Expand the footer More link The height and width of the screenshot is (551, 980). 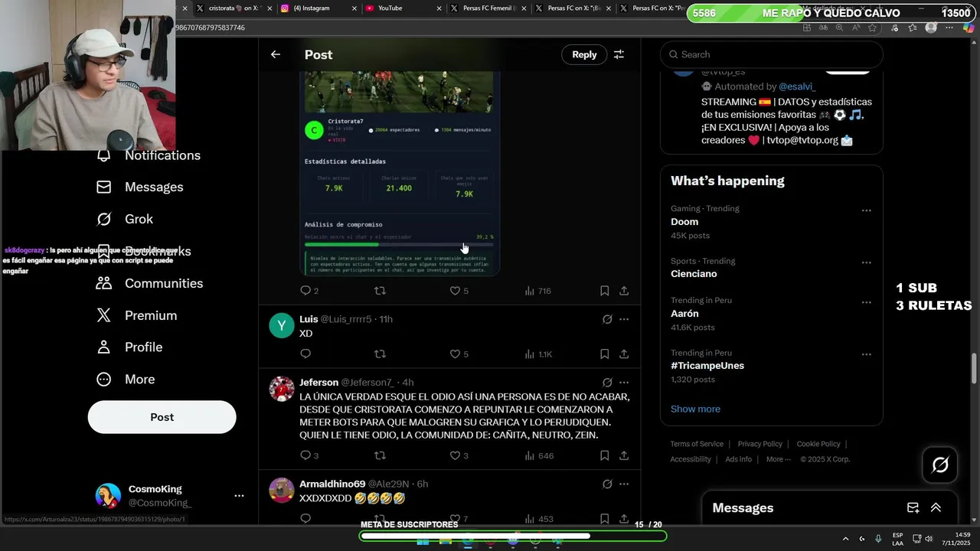779,459
